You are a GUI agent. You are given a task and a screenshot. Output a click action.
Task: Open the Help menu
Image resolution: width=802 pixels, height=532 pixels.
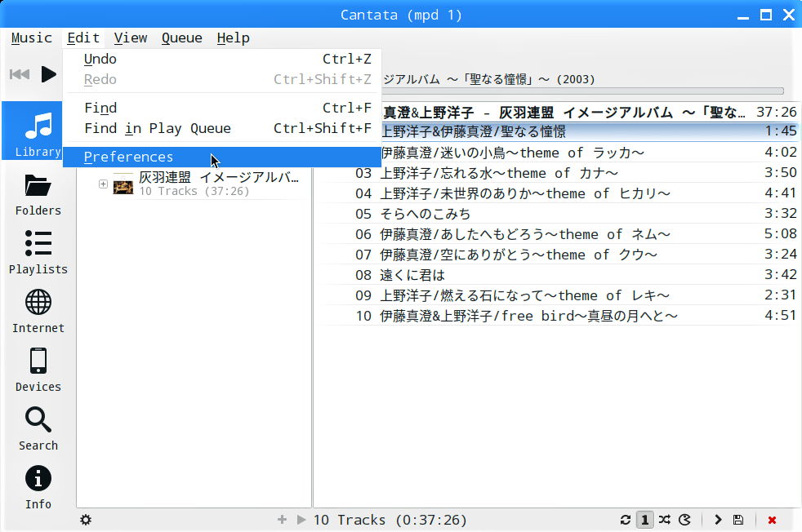234,38
